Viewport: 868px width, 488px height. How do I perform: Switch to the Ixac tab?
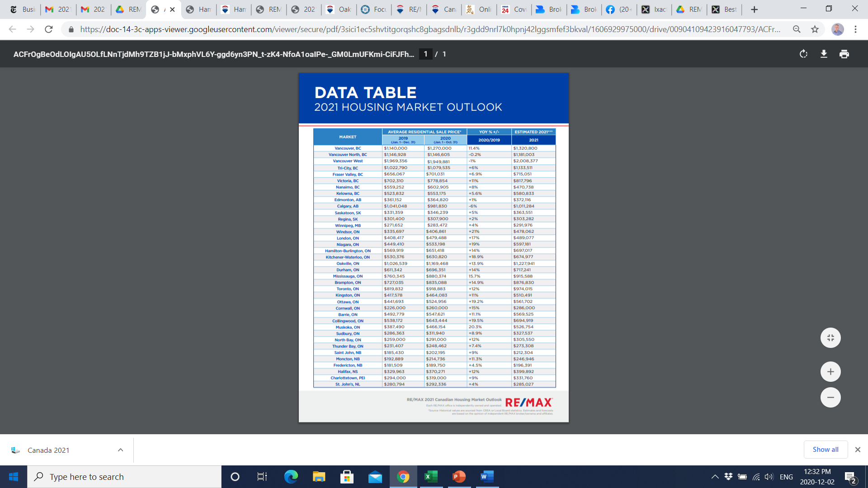pyautogui.click(x=655, y=9)
